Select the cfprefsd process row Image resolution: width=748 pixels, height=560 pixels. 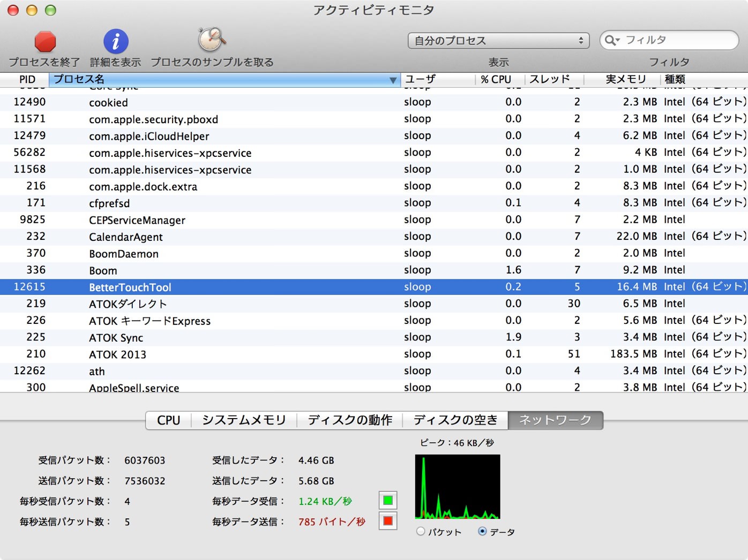point(374,203)
